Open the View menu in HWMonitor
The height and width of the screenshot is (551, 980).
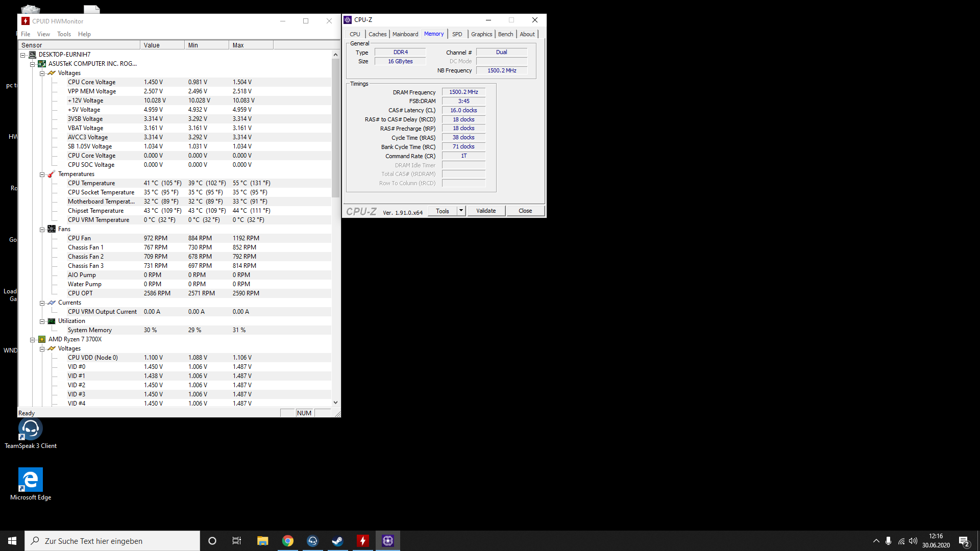pos(43,34)
